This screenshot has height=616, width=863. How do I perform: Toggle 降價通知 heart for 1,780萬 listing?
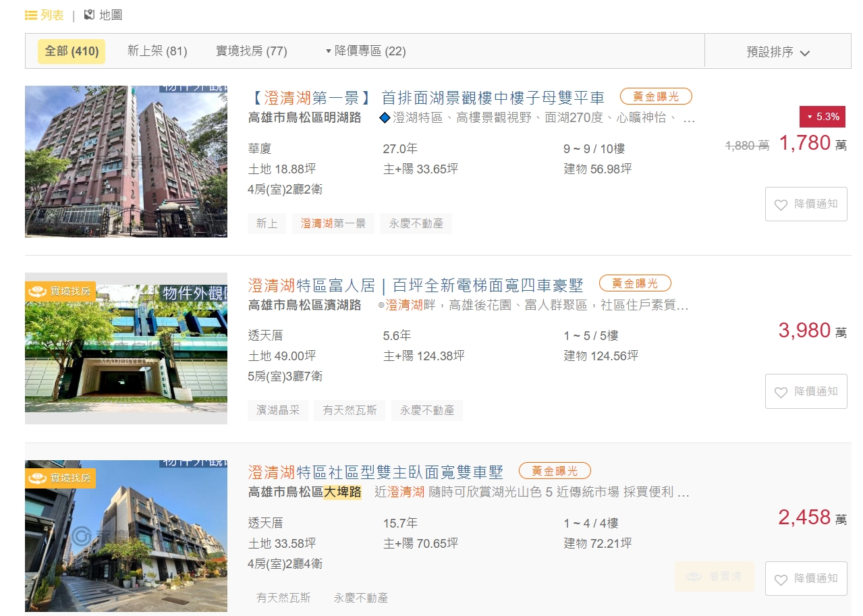tap(806, 204)
